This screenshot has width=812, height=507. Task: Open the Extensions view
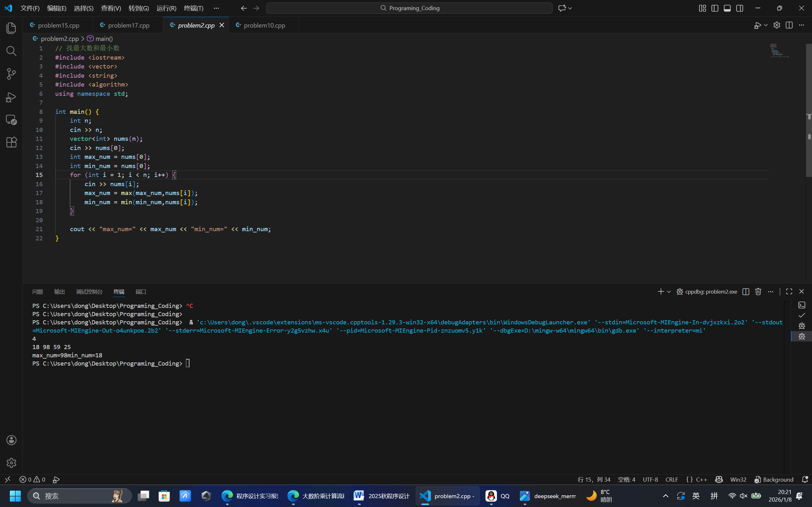(11, 142)
